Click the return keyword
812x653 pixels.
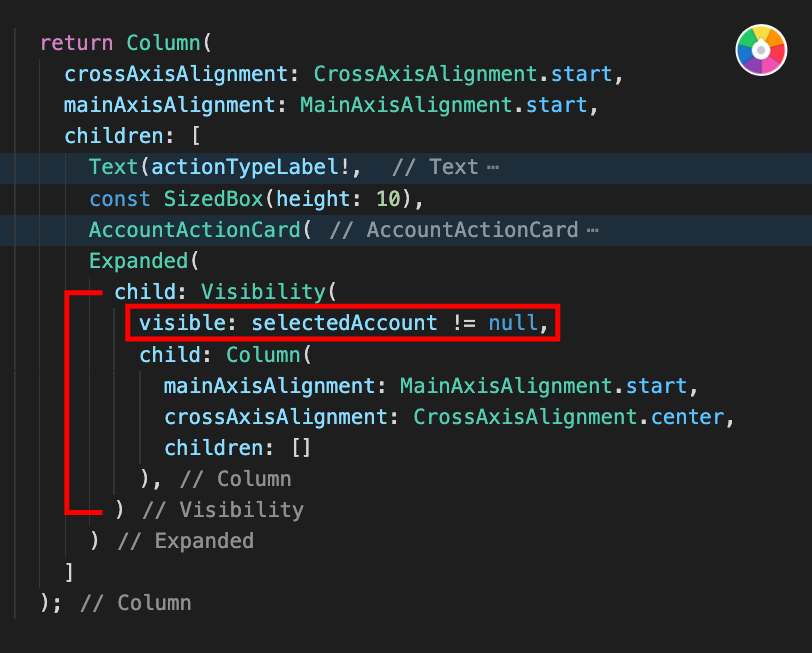coord(77,43)
